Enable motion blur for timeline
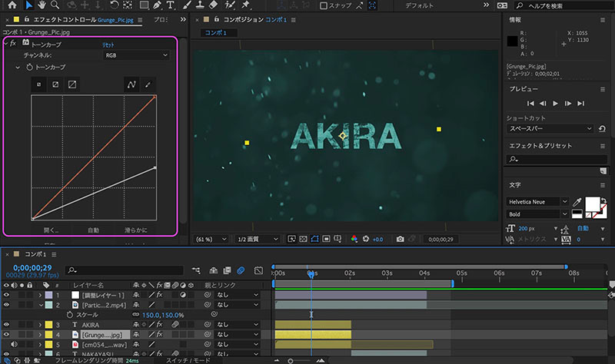Screen dimensions: 615x364 point(241,270)
